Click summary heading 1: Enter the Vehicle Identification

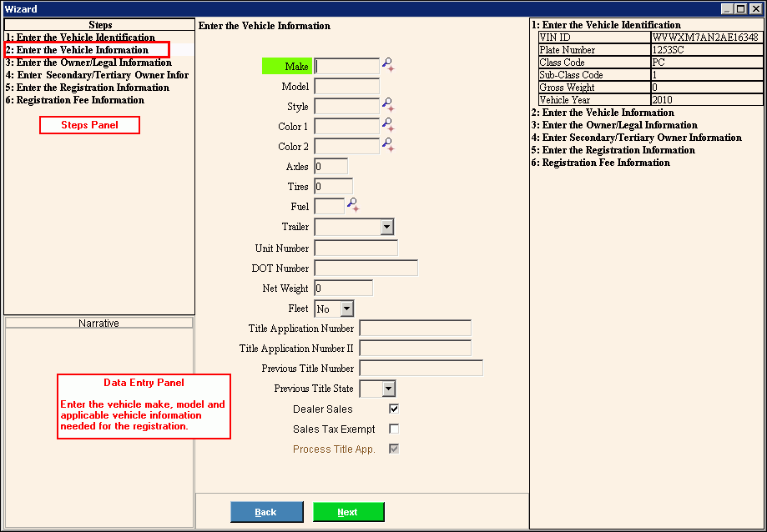[x=606, y=25]
